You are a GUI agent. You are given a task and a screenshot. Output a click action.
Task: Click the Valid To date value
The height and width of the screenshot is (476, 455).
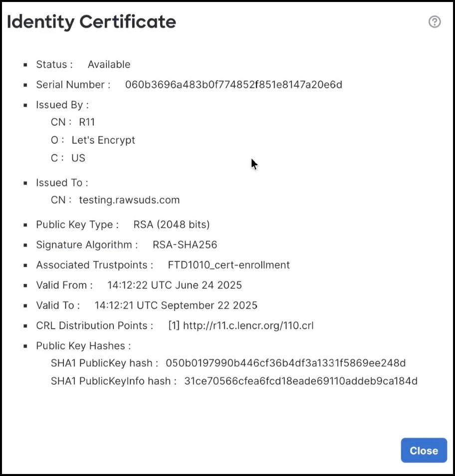176,305
